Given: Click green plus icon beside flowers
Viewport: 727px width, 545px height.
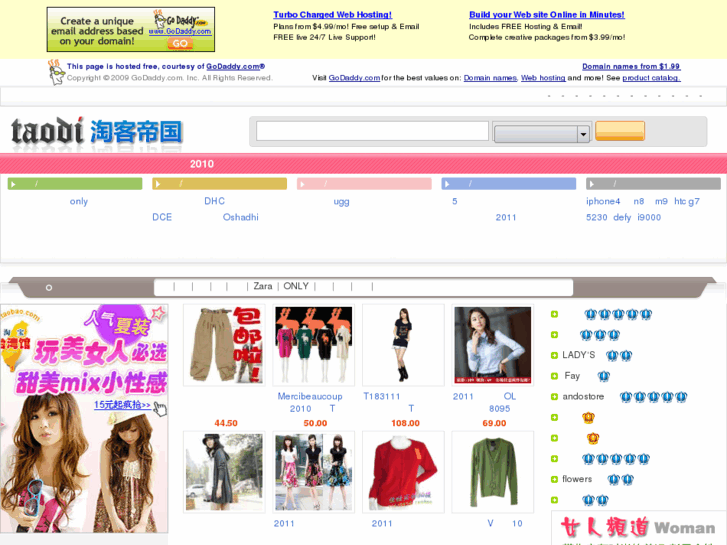Looking at the screenshot, I should point(554,479).
